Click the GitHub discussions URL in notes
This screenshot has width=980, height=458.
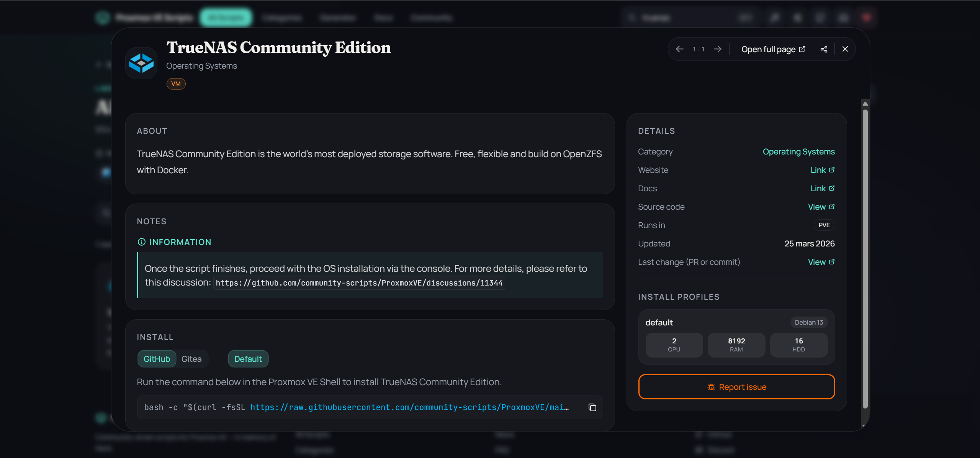(x=359, y=283)
